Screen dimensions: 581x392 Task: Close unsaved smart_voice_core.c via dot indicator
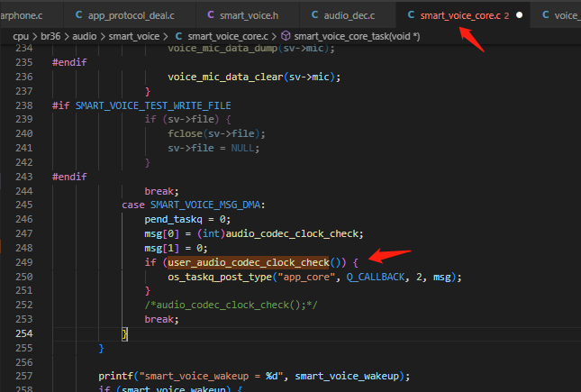(520, 15)
